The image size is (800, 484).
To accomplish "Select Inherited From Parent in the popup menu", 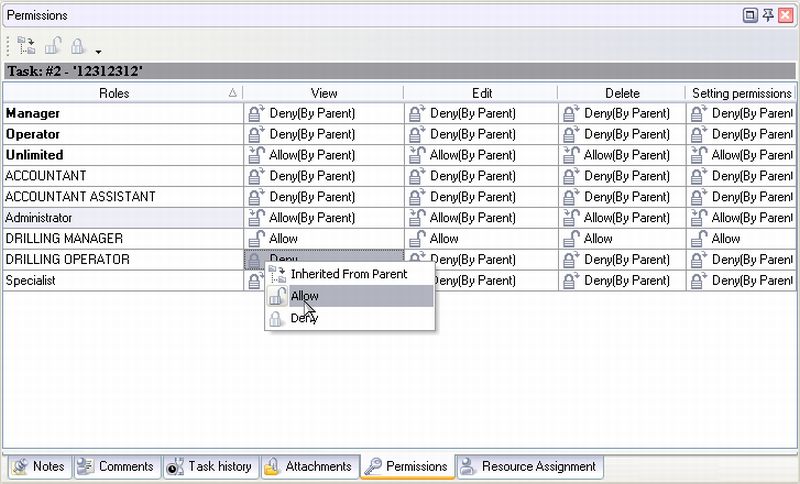I will (x=348, y=273).
